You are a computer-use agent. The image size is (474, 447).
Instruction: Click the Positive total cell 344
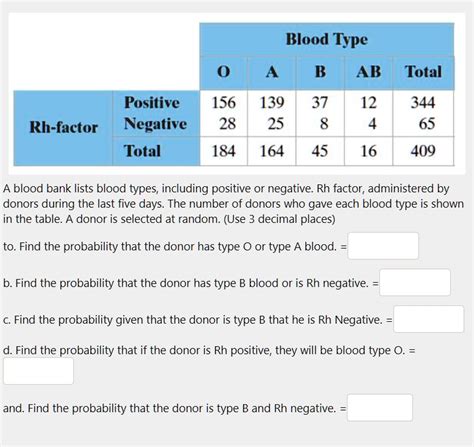[x=423, y=102]
